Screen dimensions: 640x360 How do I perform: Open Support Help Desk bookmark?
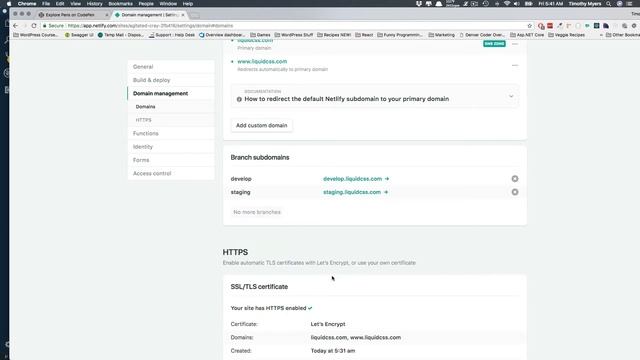[x=172, y=35]
